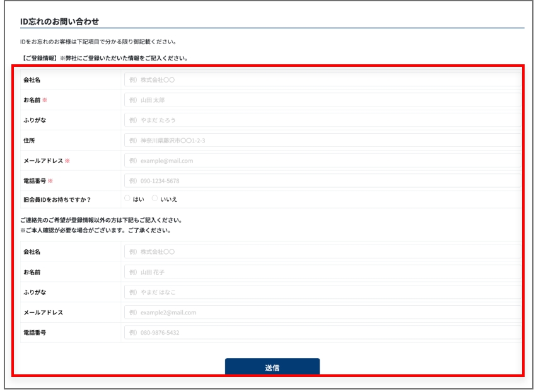Toggle the 旧会員ID question answer to はい
Image resolution: width=536 pixels, height=392 pixels.
127,197
